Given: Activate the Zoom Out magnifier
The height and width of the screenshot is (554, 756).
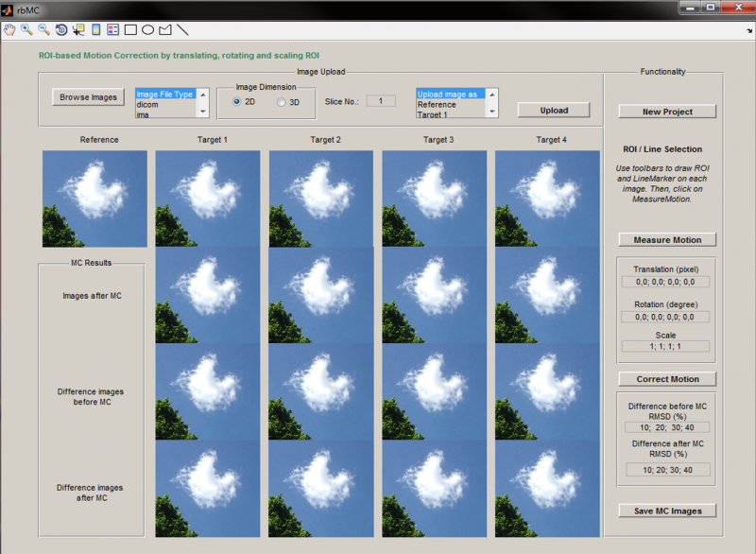Looking at the screenshot, I should (x=43, y=29).
